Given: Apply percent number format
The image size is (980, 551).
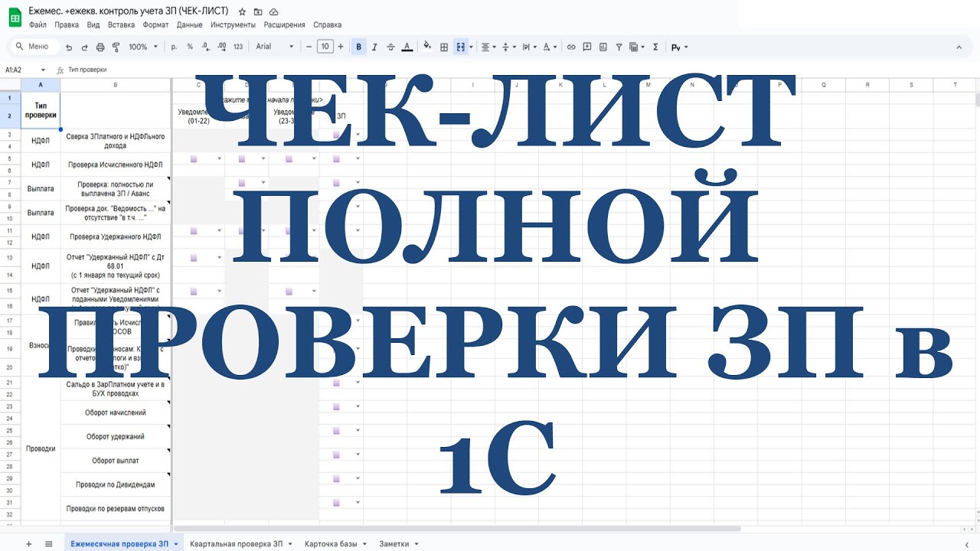Looking at the screenshot, I should 190,47.
